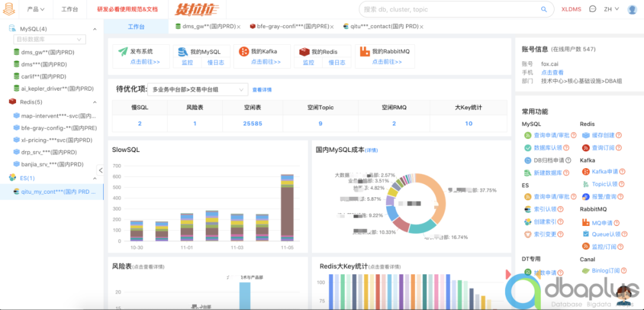Click 点击查看 phone number link
This screenshot has height=310, width=644.
coord(552,72)
